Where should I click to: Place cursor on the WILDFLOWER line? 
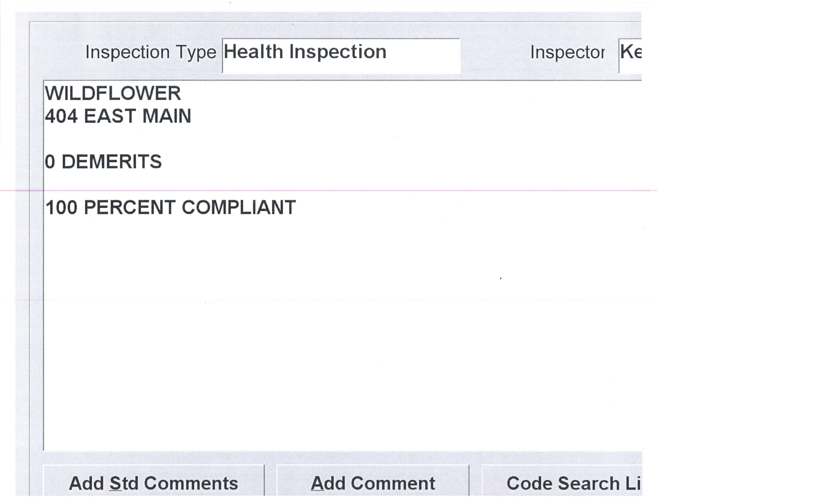click(113, 93)
